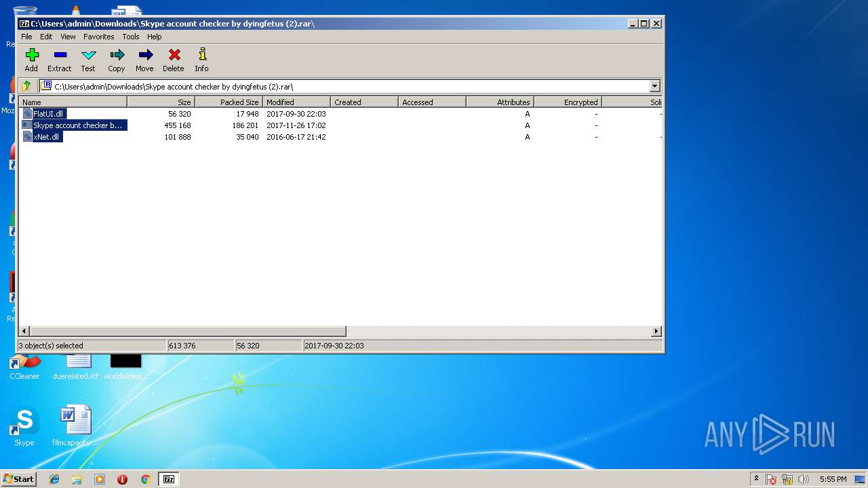This screenshot has height=488, width=868.
Task: Click the scrollbar left arrow
Action: click(24, 331)
